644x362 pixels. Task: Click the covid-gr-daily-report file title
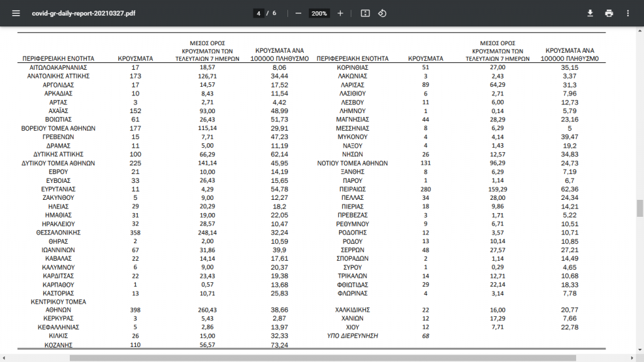tap(84, 13)
